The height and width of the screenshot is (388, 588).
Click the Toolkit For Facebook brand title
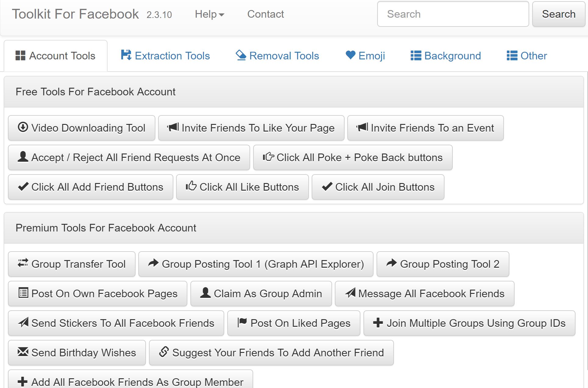click(x=75, y=14)
